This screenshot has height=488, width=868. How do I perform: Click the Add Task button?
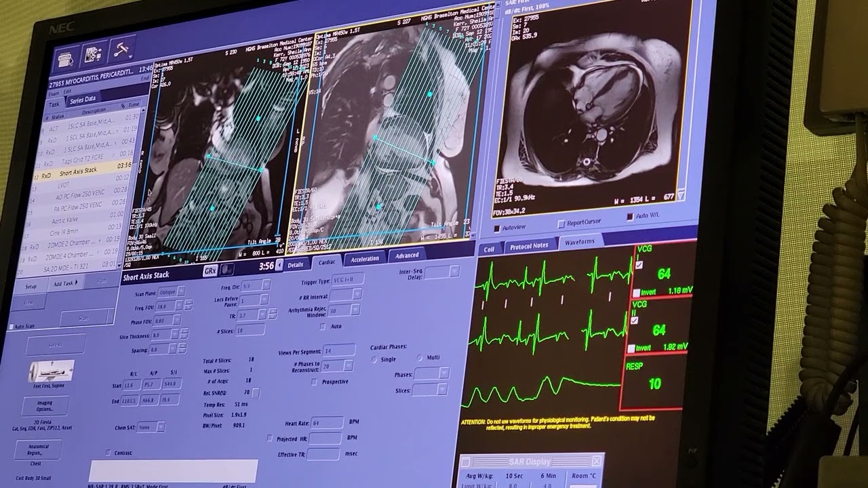coord(65,283)
